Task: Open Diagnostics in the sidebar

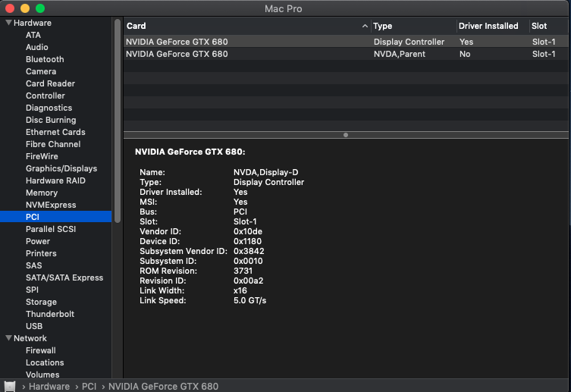Action: (x=49, y=108)
